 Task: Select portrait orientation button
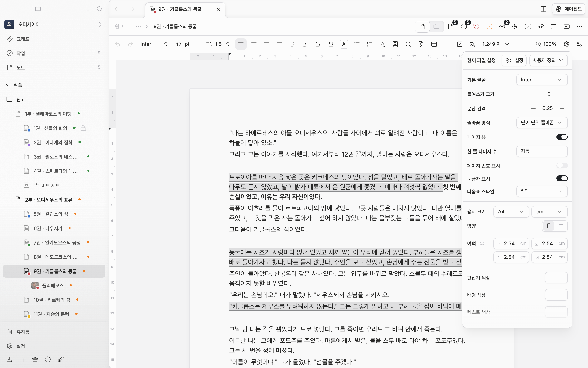(549, 226)
